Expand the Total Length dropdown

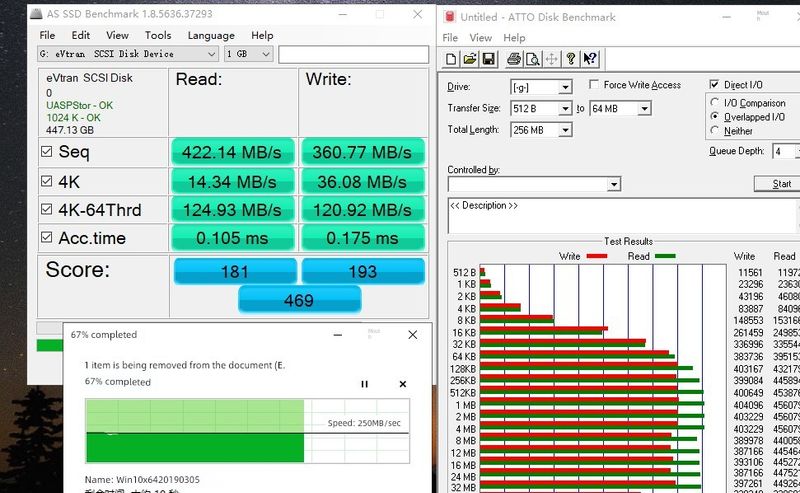click(x=565, y=130)
